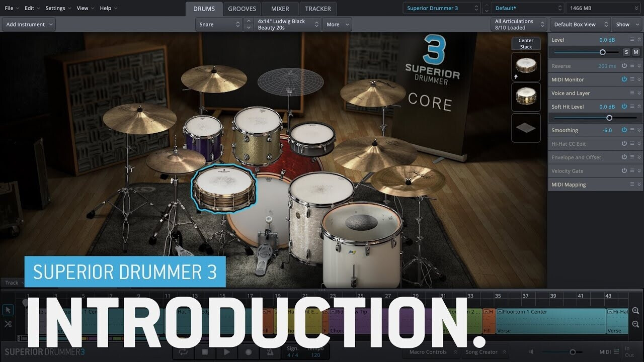Select the arrow pointer tool in track

[8, 310]
